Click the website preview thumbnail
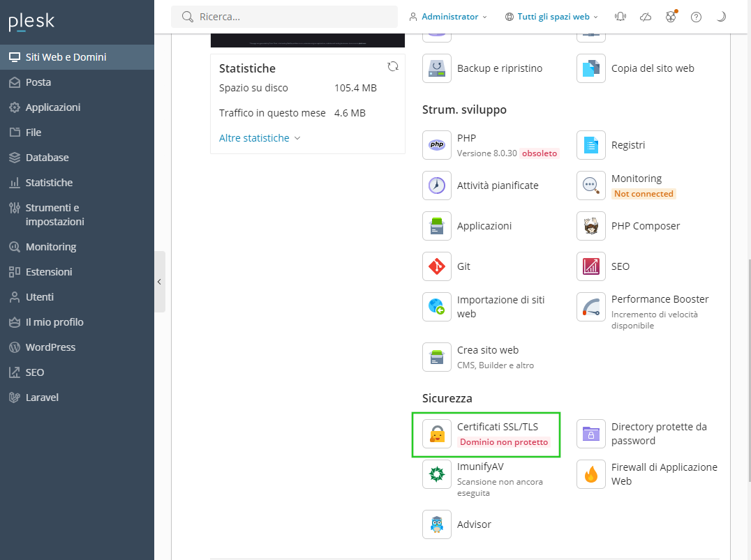The width and height of the screenshot is (751, 560). tap(308, 40)
